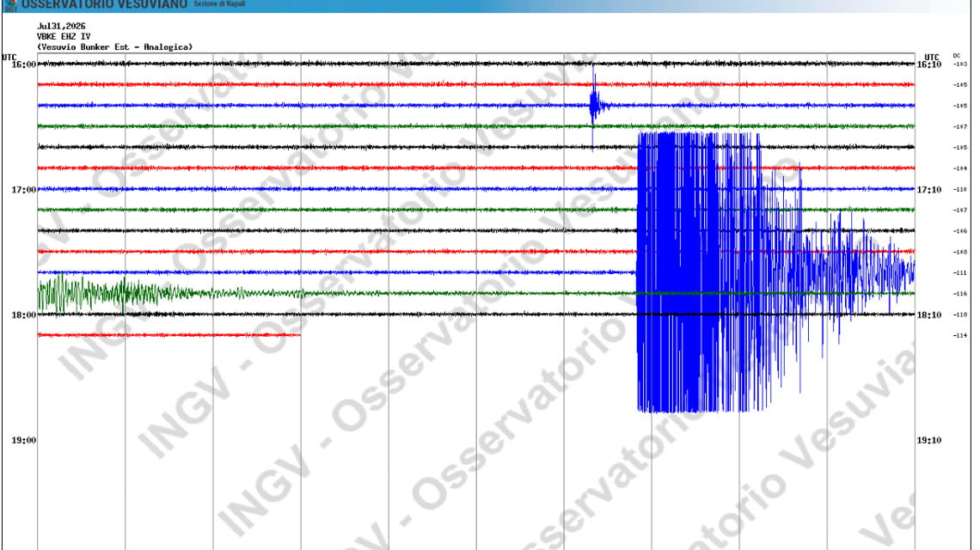
Task: Click the 19:10 time label
Action: coord(929,440)
